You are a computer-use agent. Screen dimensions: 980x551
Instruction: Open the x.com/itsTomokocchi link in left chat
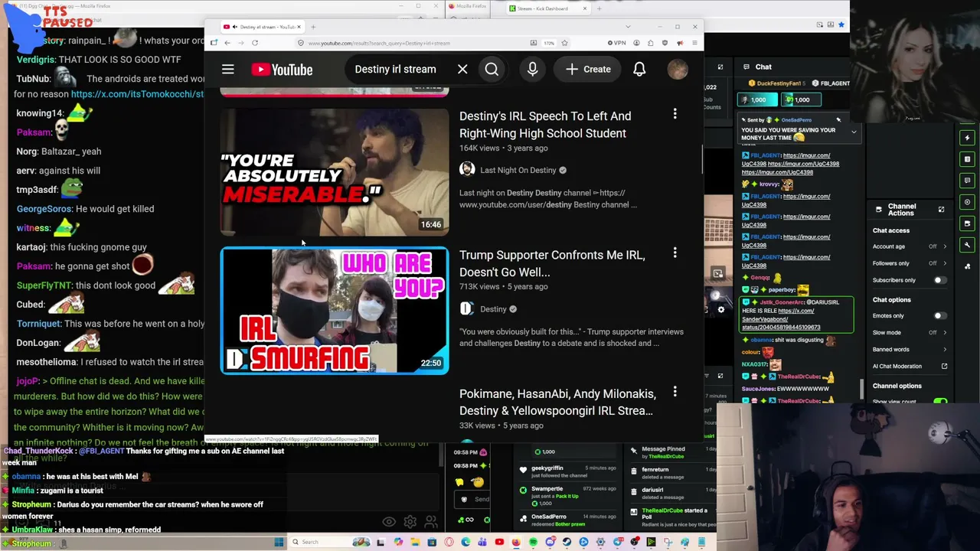(138, 94)
